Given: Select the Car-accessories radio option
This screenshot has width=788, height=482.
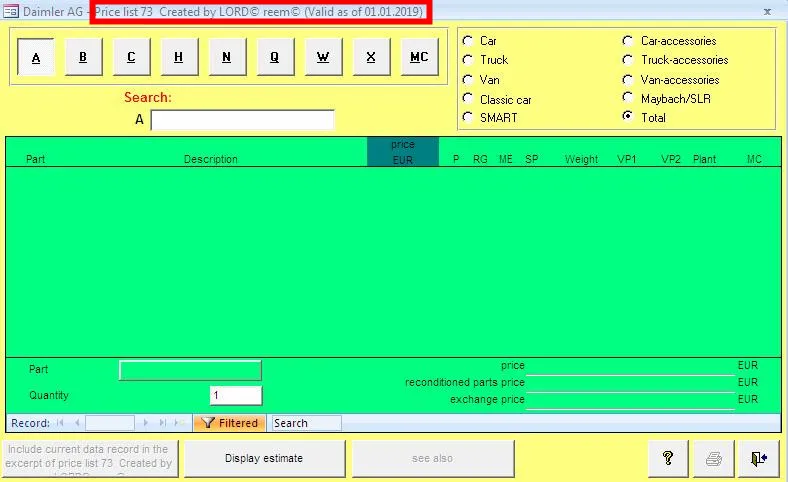Looking at the screenshot, I should pos(628,40).
